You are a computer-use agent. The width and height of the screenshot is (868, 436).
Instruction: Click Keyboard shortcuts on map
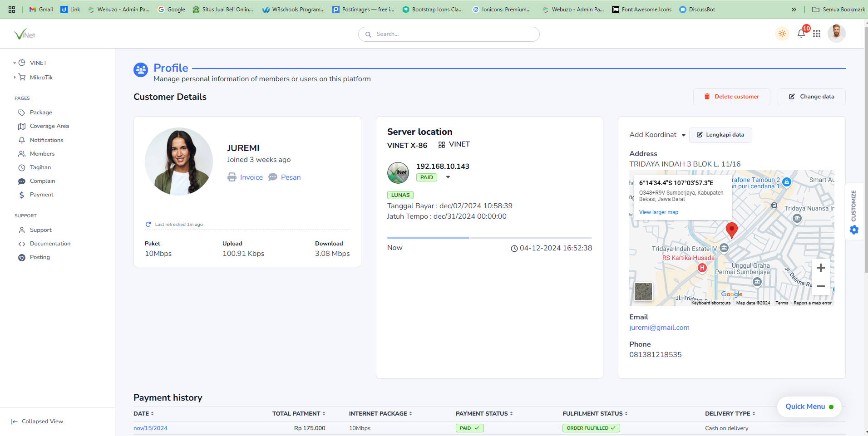pyautogui.click(x=711, y=303)
